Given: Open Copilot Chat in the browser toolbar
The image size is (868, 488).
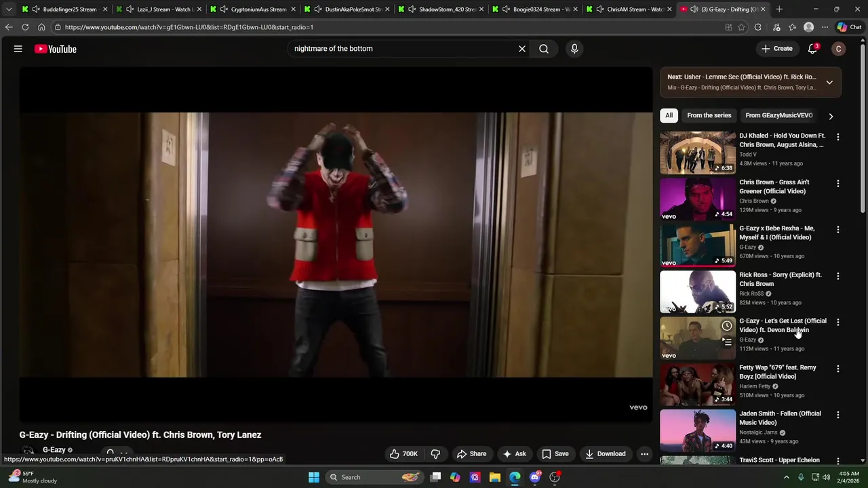Looking at the screenshot, I should [850, 27].
